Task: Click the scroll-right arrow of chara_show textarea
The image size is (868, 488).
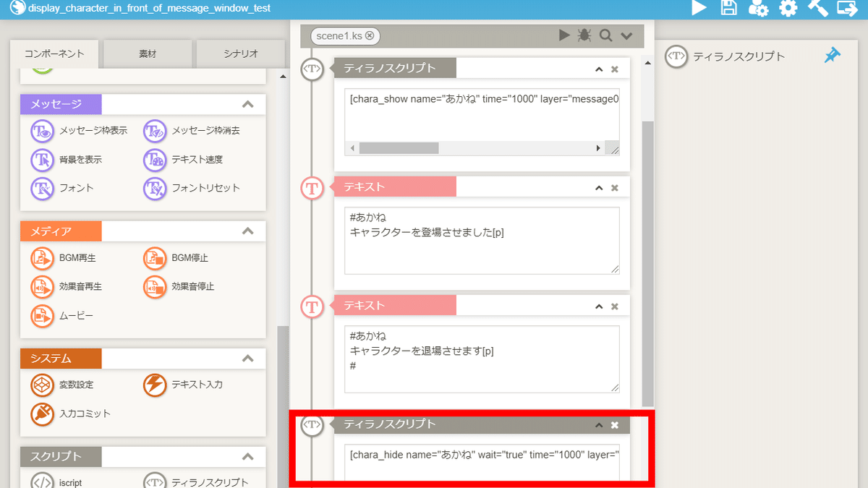Action: 598,147
